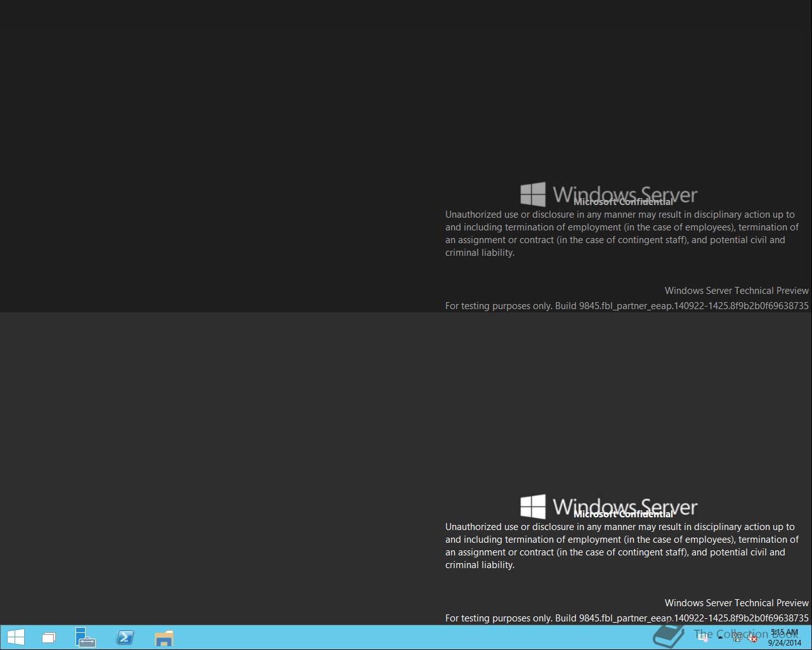Screen dimensions: 812x650
Task: Open network status tray icon
Action: coord(737,637)
